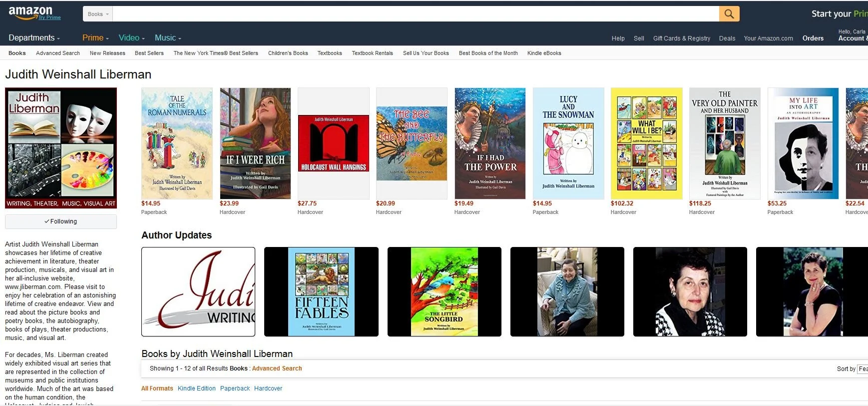This screenshot has height=406, width=868.
Task: Go to the Amazon home logo
Action: [30, 11]
